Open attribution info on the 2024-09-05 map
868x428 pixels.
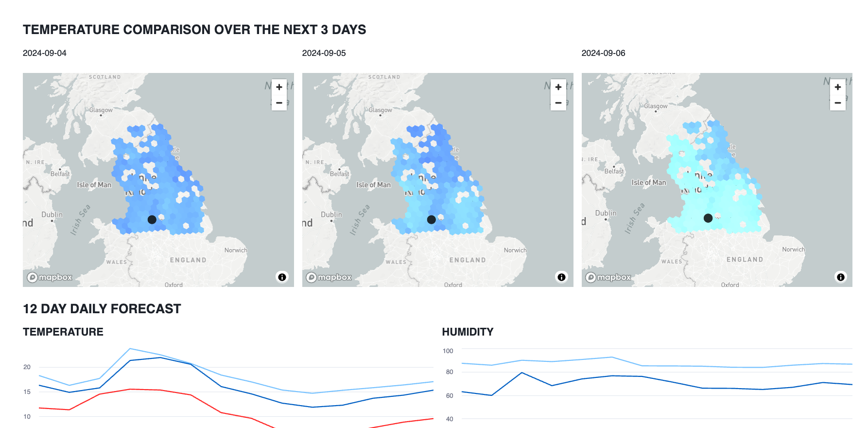(562, 277)
